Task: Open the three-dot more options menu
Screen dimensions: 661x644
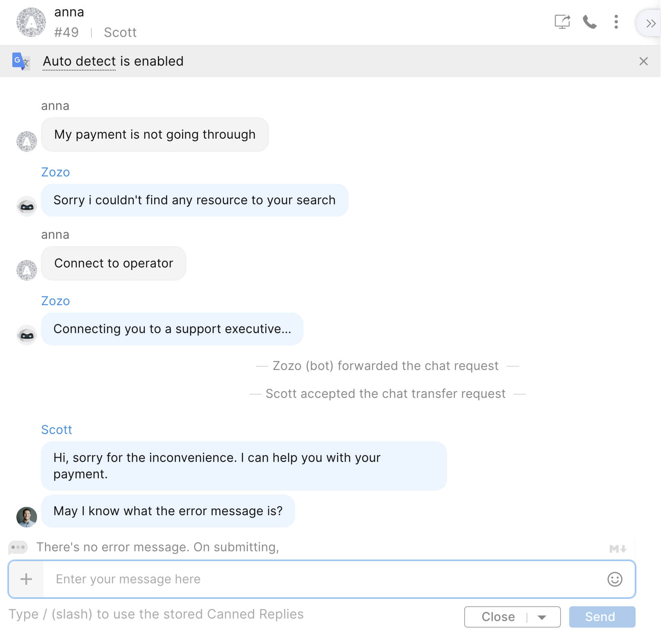Action: [x=616, y=22]
